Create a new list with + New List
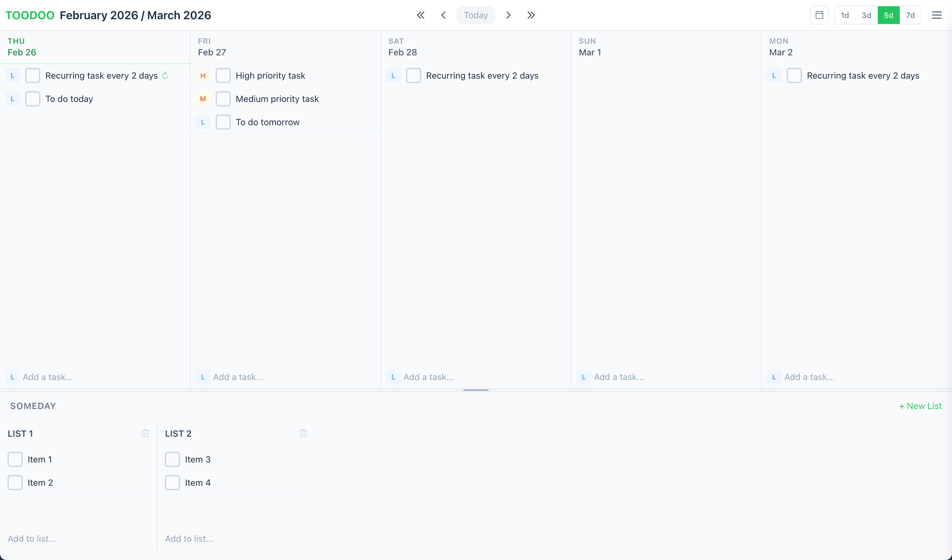Viewport: 952px width, 560px height. click(920, 406)
